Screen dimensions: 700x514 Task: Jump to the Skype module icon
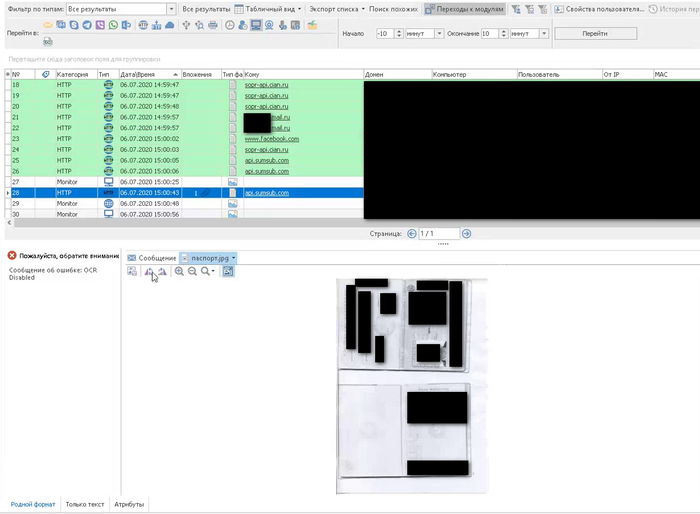pyautogui.click(x=74, y=25)
